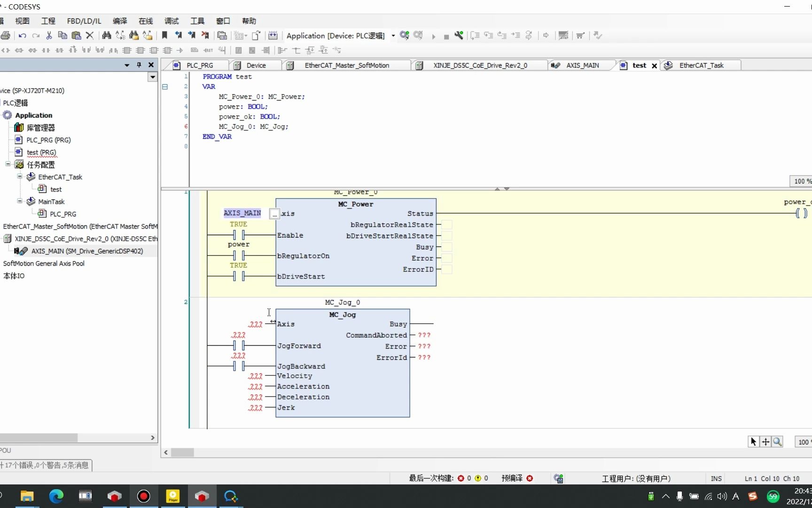
Task: Click the Paste icon in the toolbar
Action: (x=76, y=35)
